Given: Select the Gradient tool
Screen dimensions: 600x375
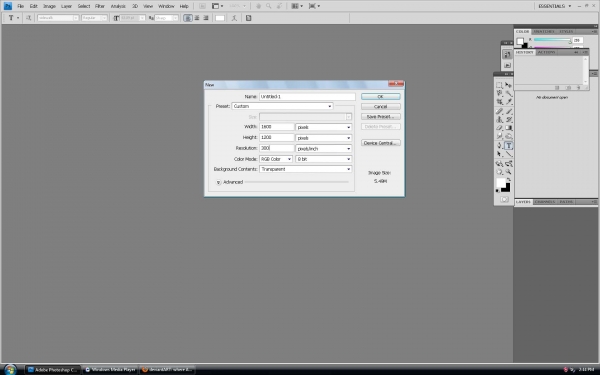Looking at the screenshot, I should pos(509,128).
